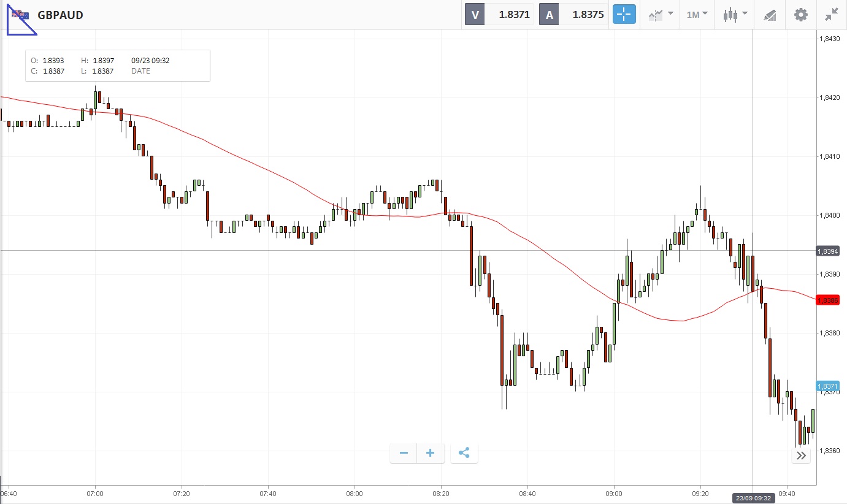Zoom in the chart with plus

pyautogui.click(x=431, y=453)
